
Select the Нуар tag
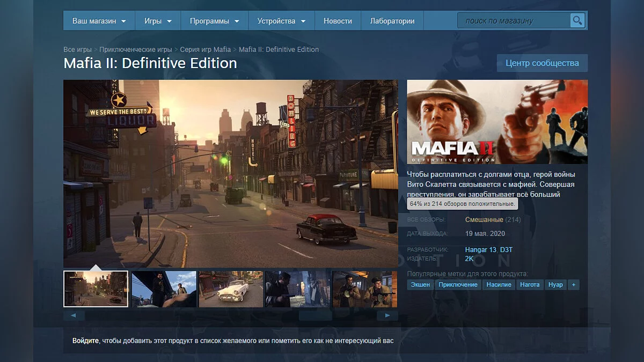(x=555, y=285)
